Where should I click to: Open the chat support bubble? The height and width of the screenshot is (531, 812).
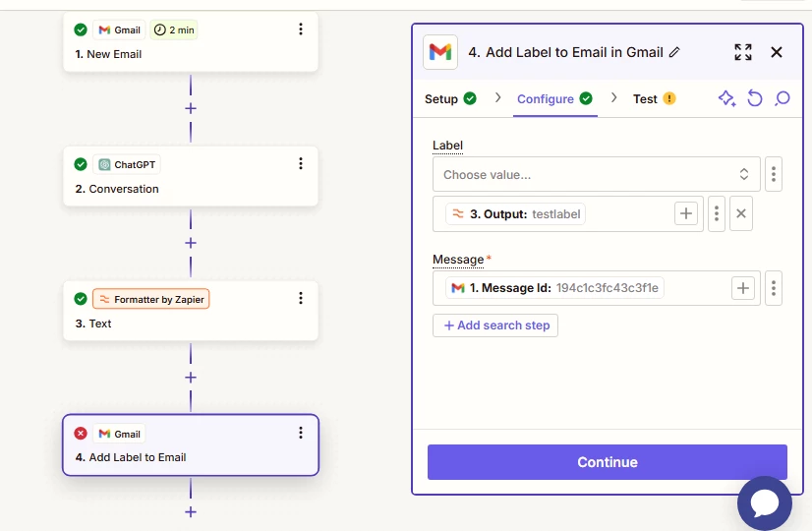point(765,503)
